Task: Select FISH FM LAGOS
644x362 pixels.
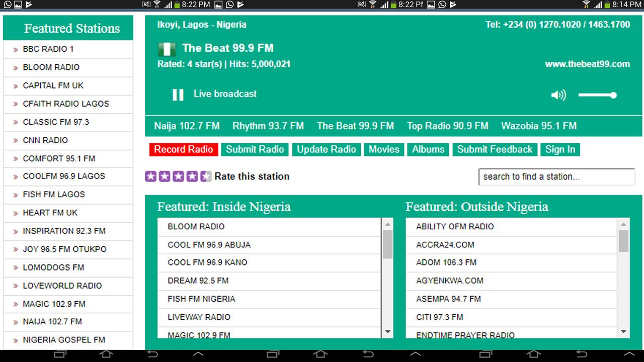Action: 68,195
